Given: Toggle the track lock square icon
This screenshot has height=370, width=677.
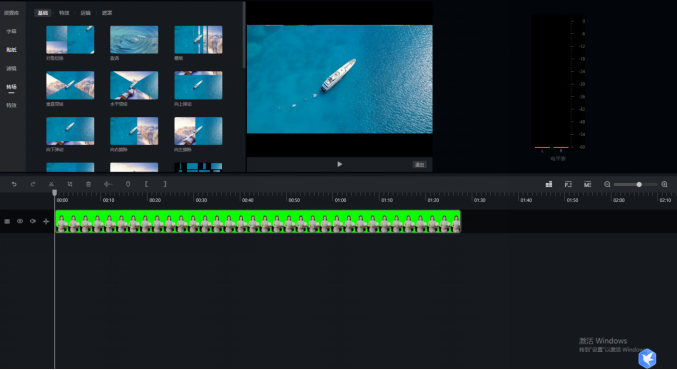Looking at the screenshot, I should pos(7,221).
